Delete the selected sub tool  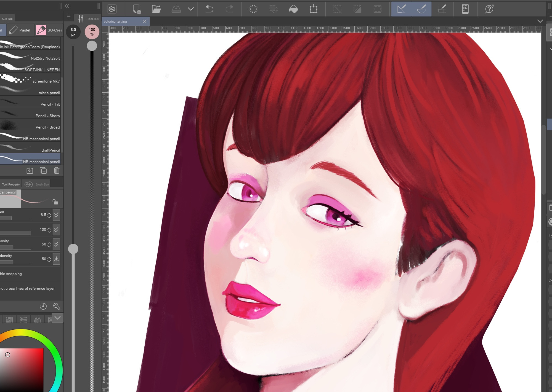tap(57, 171)
